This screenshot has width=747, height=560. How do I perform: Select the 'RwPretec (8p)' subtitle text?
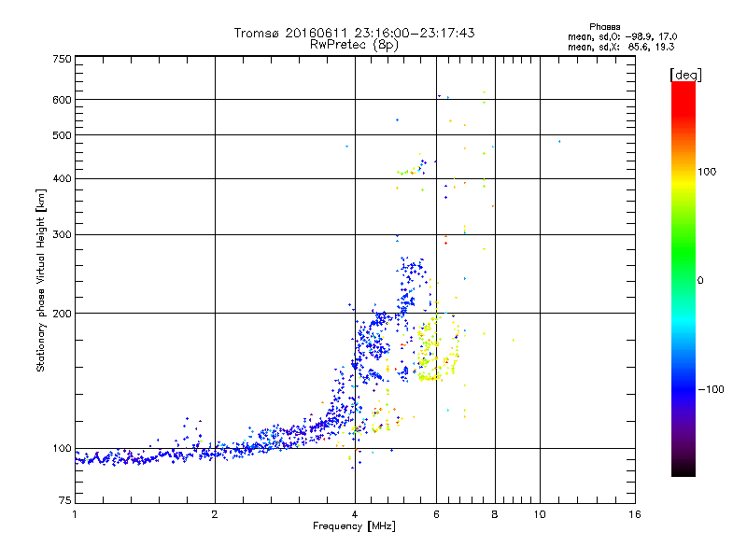tap(354, 45)
